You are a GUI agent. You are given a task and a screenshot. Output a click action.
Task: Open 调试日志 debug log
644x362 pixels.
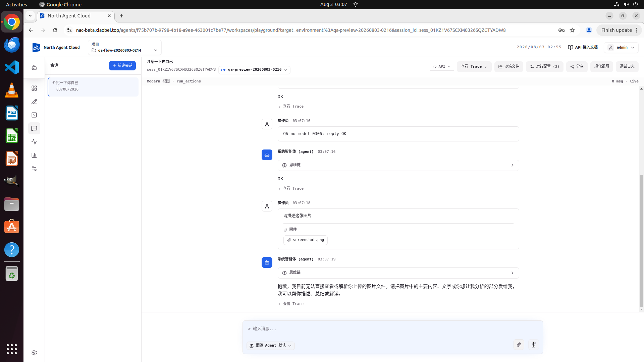point(627,67)
